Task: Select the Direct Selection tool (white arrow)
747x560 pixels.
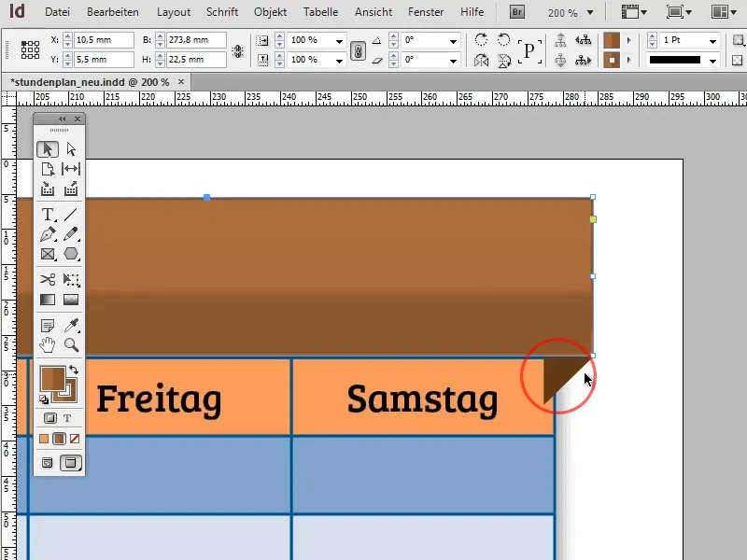Action: (71, 149)
